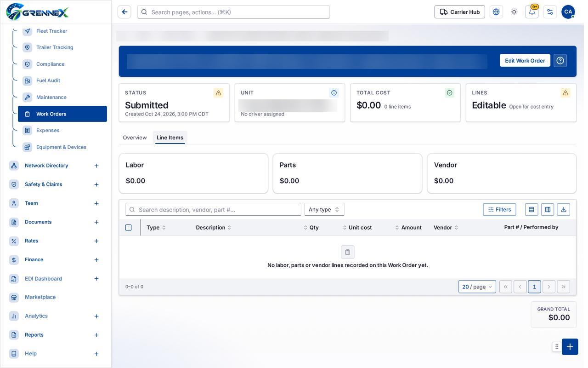Switch to the Overview tab
This screenshot has height=368, width=588.
coord(135,138)
